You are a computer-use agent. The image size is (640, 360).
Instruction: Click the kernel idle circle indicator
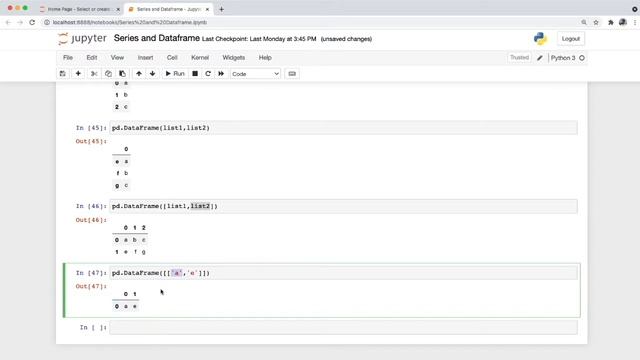tap(582, 58)
